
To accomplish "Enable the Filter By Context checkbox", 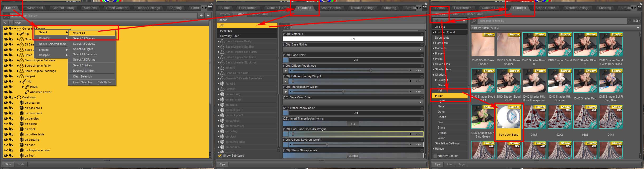I will pos(435,156).
